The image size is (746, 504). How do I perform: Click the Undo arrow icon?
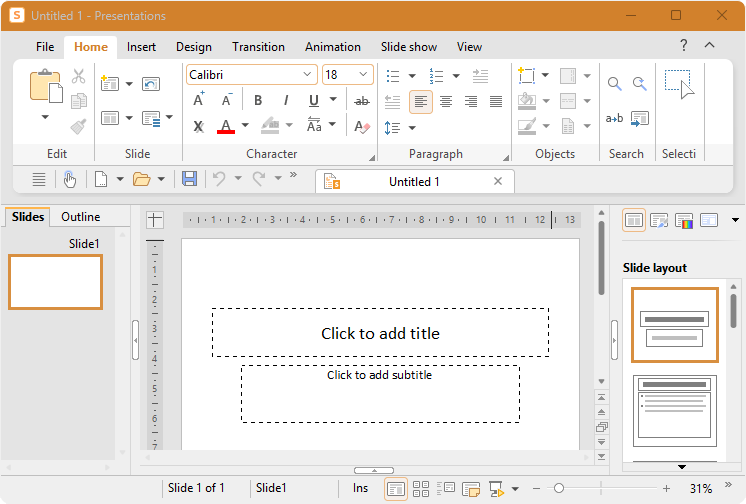(x=219, y=179)
